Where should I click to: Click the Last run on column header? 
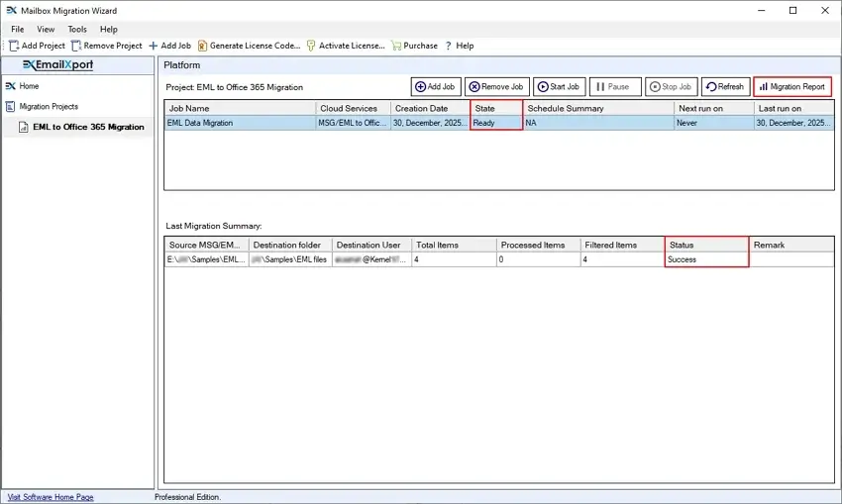793,108
